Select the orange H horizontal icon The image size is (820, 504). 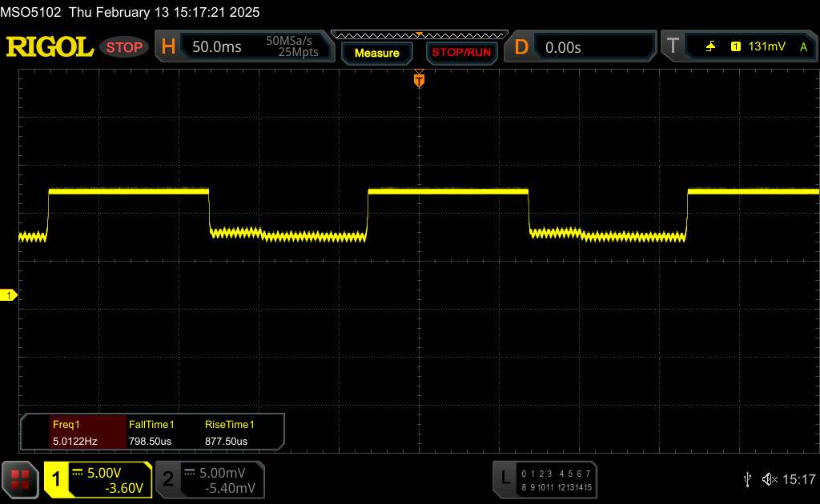coord(168,47)
